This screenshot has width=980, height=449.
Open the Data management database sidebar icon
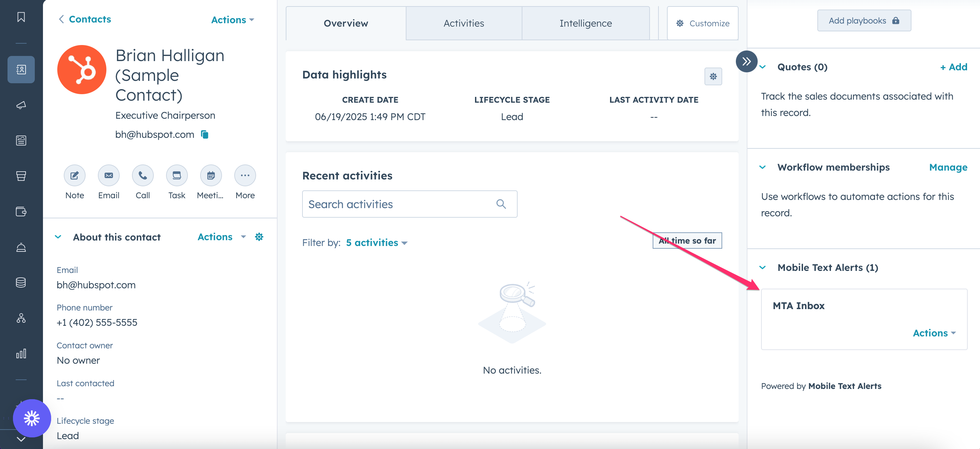tap(21, 283)
